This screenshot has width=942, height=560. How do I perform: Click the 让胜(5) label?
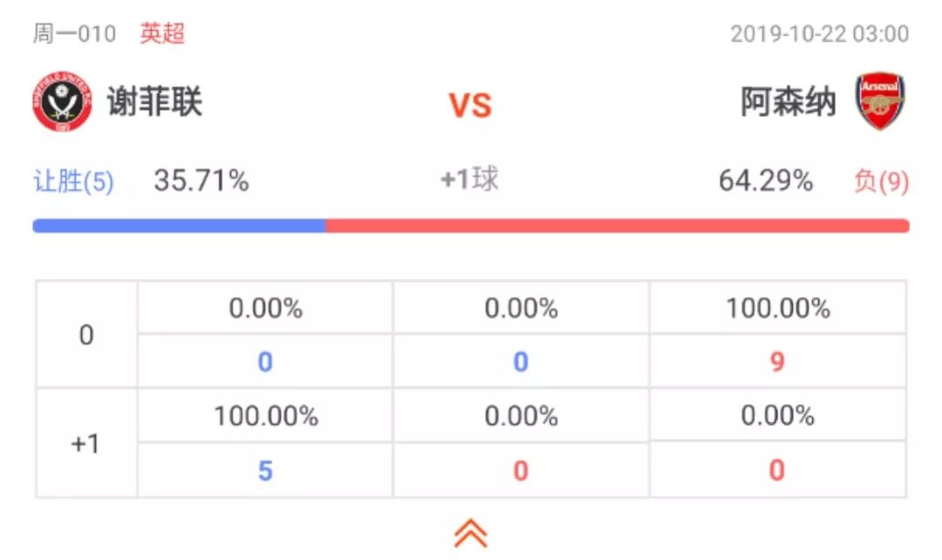(73, 181)
